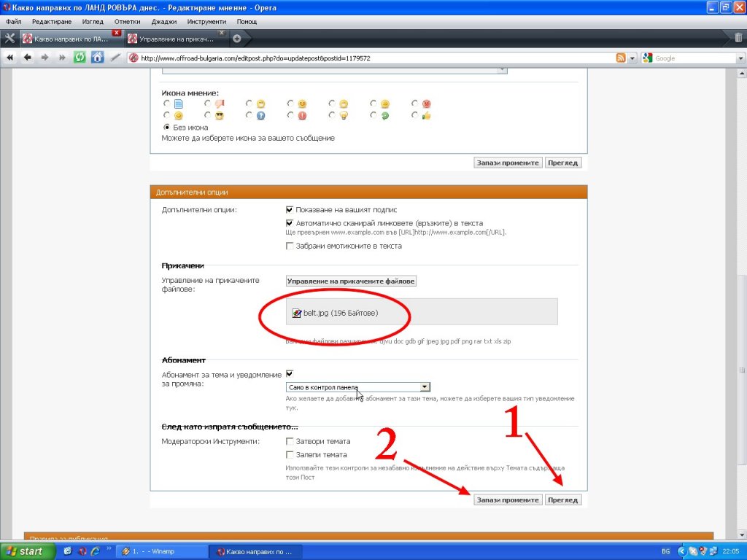Click the fast-forward navigation button

[62, 58]
